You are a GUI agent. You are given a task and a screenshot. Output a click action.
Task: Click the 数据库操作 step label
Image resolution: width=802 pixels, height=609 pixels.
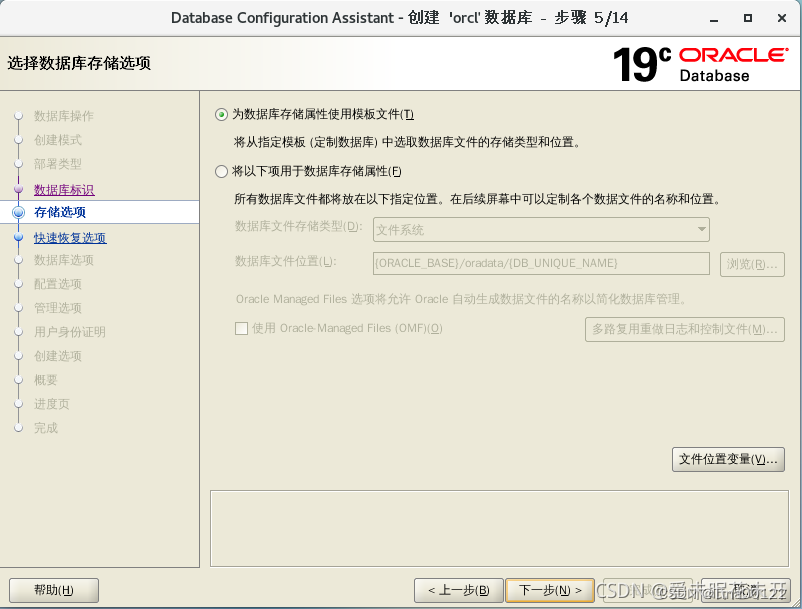(x=63, y=116)
